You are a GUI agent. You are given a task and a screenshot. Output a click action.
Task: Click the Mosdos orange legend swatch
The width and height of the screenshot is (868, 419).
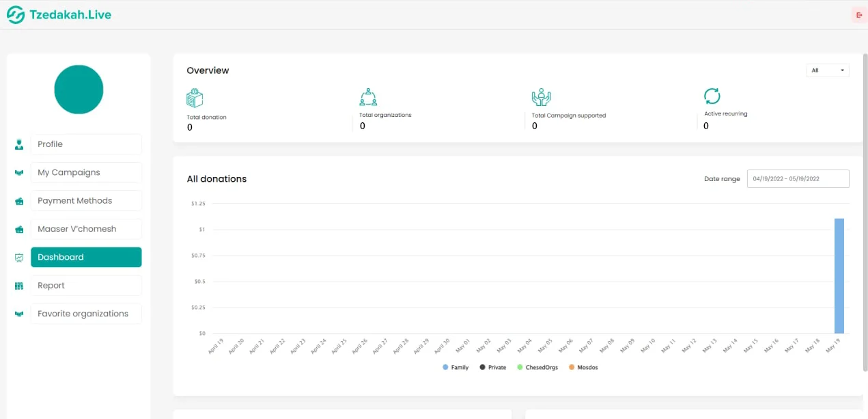click(572, 368)
